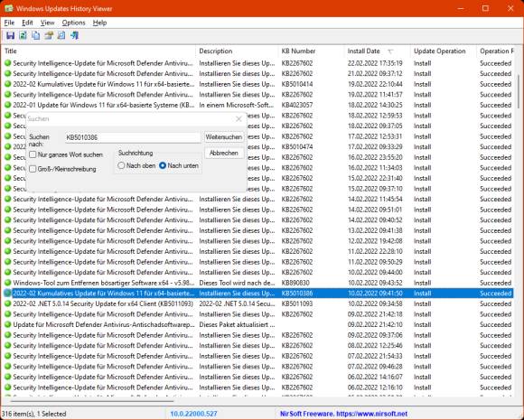This screenshot has width=524, height=420.
Task: Toggle the Groß-/Kleinschreibung checkbox
Action: pyautogui.click(x=33, y=169)
